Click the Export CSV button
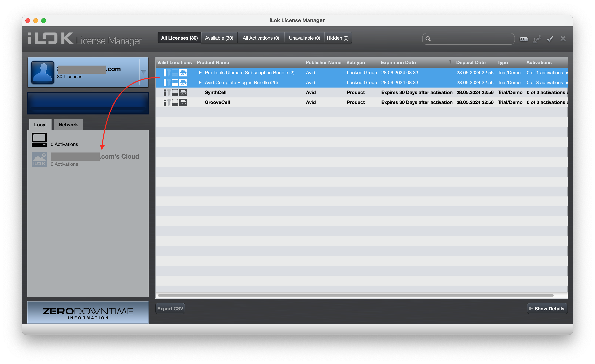This screenshot has width=595, height=364. coord(170,309)
